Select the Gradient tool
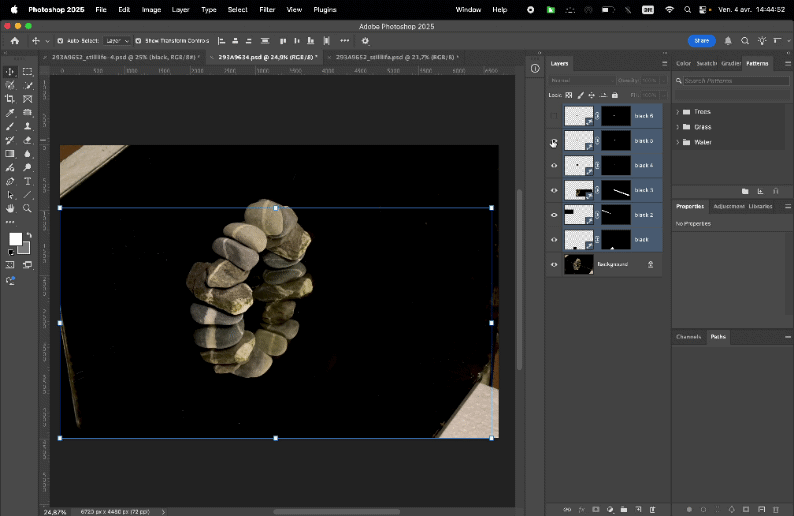 10,154
